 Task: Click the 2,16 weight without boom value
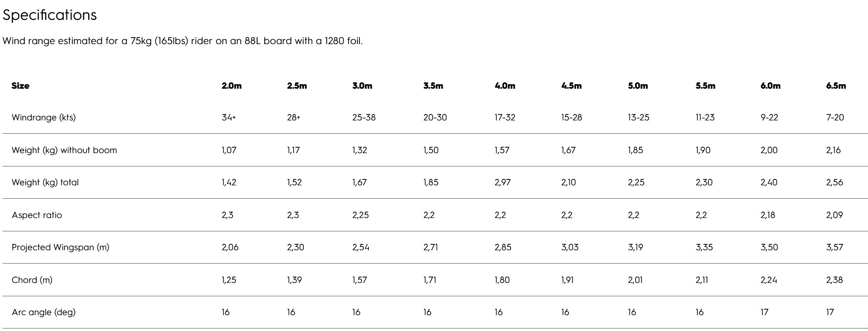click(833, 150)
